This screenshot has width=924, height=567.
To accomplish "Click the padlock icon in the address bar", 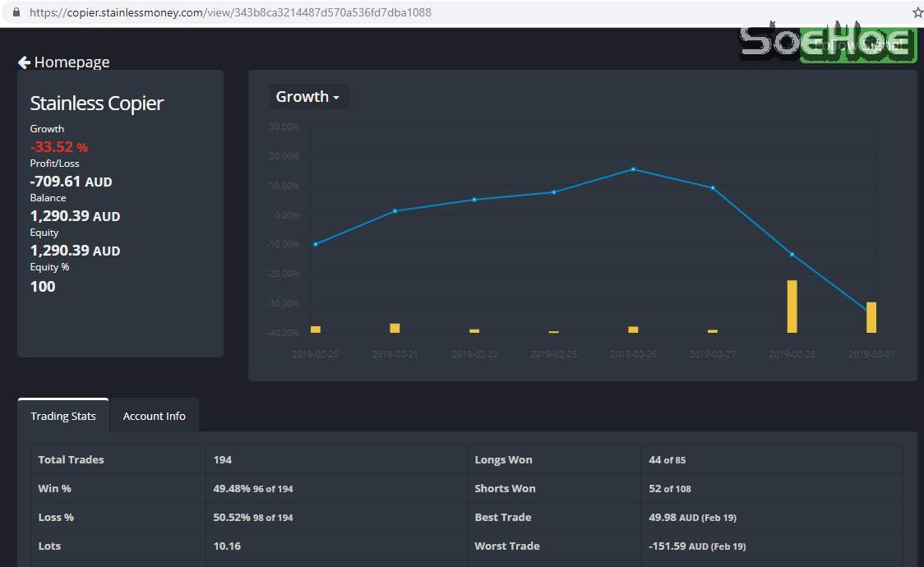I will [16, 13].
